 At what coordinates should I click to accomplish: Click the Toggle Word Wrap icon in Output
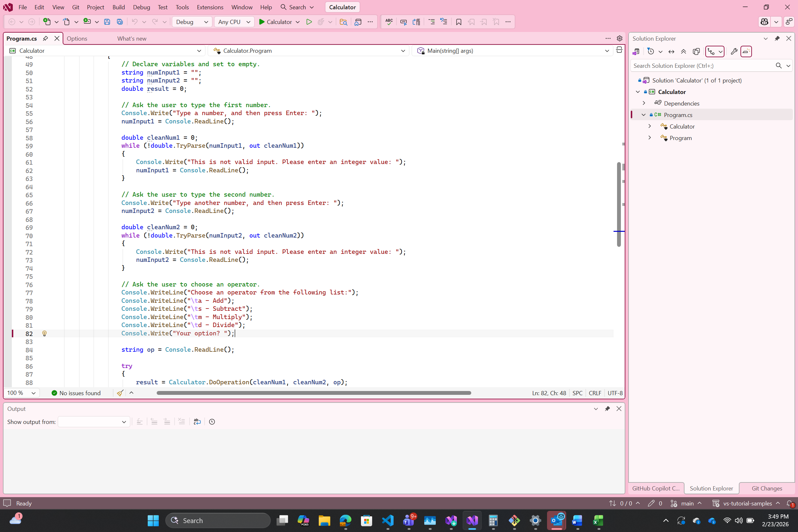pyautogui.click(x=197, y=422)
